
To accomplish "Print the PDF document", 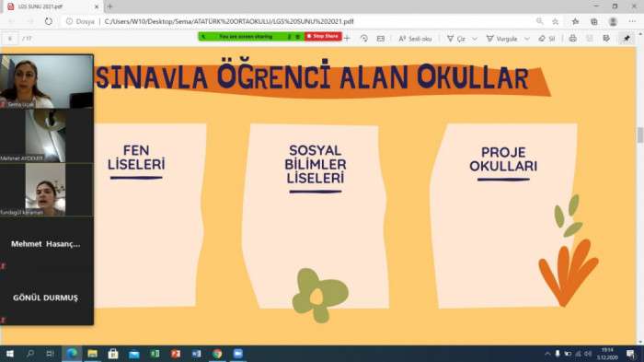I will click(x=572, y=39).
